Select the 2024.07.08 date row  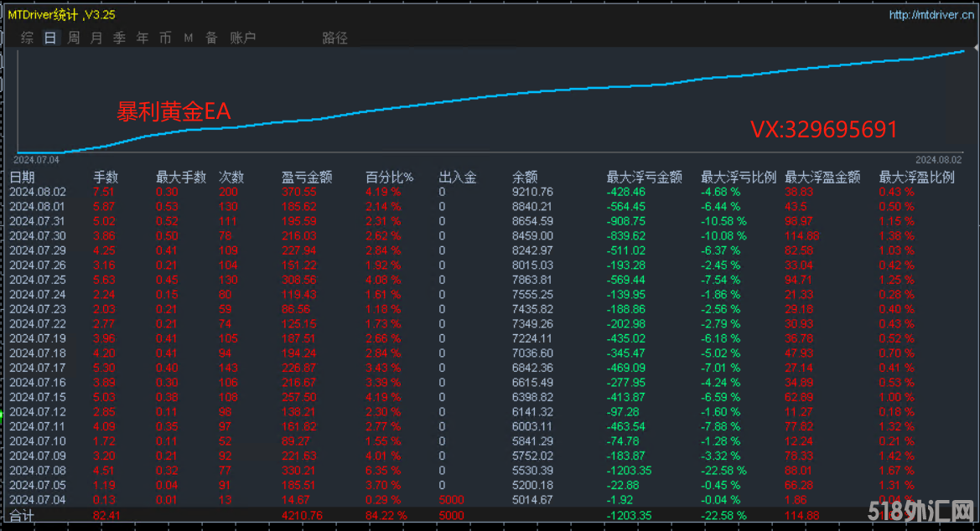38,471
